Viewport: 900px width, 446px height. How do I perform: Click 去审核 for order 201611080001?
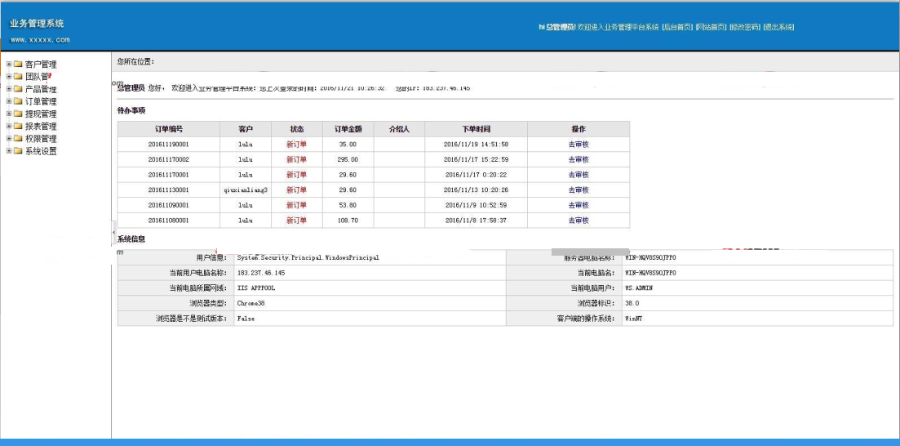(579, 220)
